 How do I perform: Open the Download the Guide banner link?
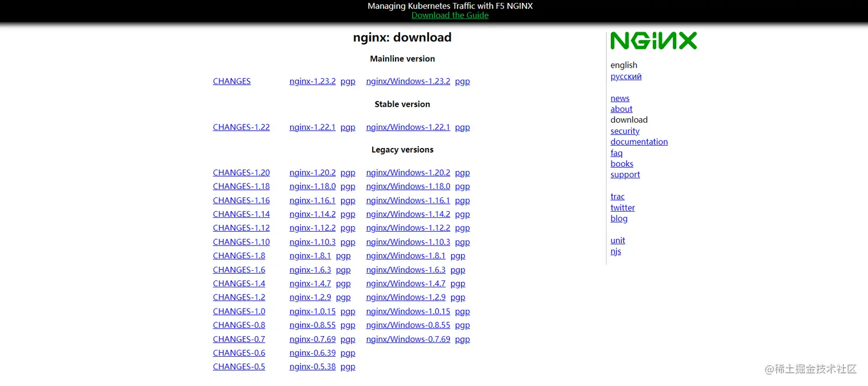click(x=450, y=15)
